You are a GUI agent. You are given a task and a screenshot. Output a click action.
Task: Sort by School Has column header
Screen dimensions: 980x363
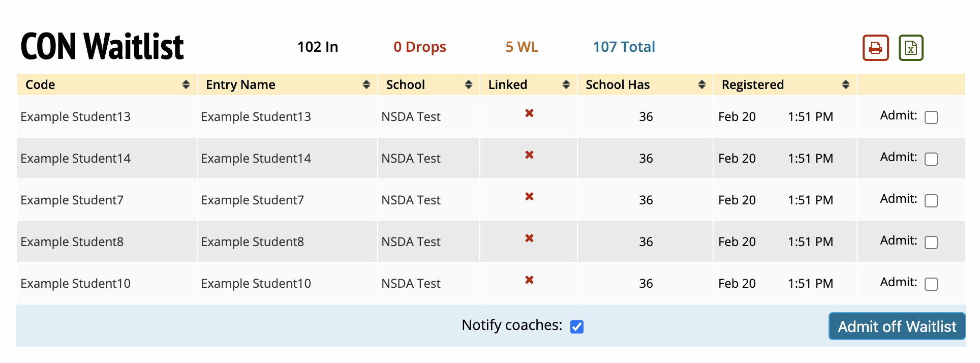[617, 84]
